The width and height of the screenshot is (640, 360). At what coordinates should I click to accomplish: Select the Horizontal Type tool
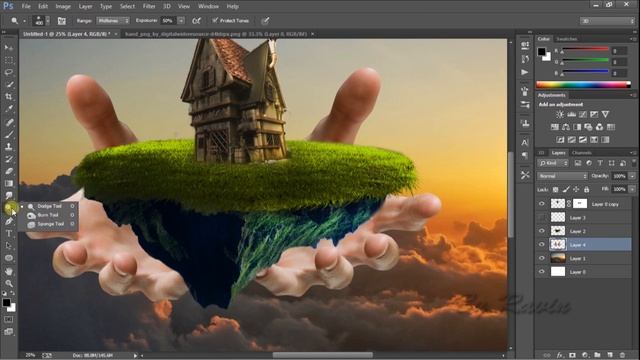pos(9,233)
